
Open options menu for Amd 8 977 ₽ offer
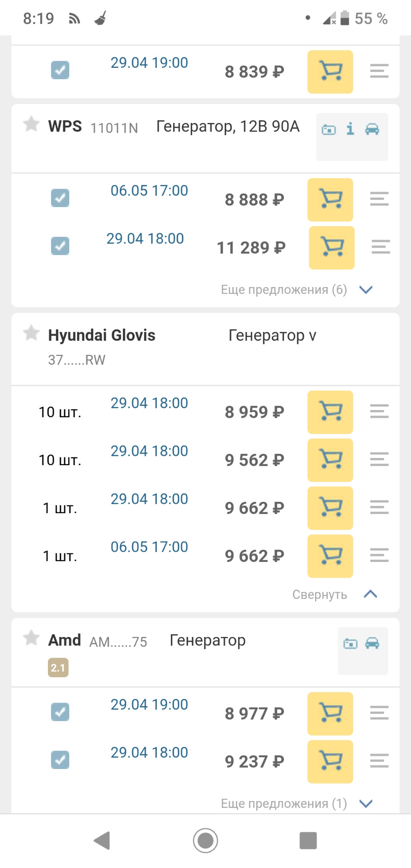click(x=379, y=713)
